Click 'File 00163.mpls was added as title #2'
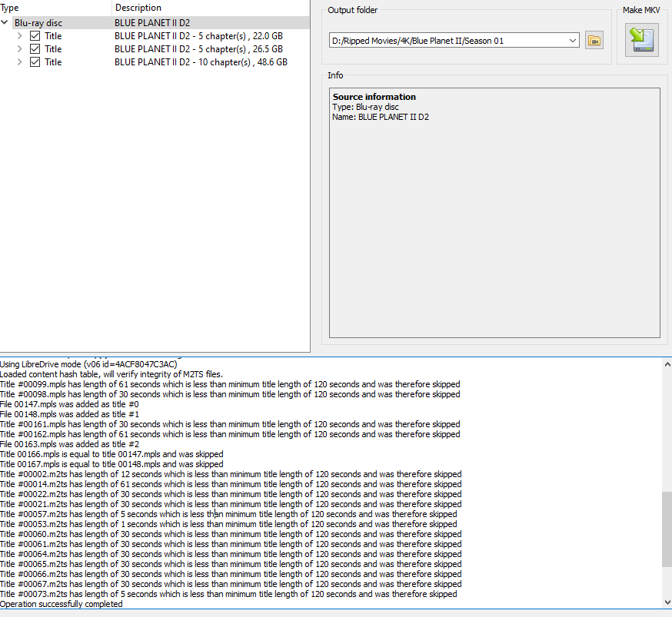This screenshot has width=672, height=617. pos(69,444)
